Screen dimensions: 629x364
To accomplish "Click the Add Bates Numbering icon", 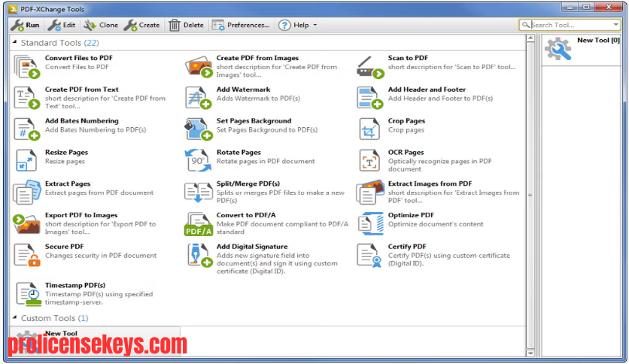I will pos(27,129).
